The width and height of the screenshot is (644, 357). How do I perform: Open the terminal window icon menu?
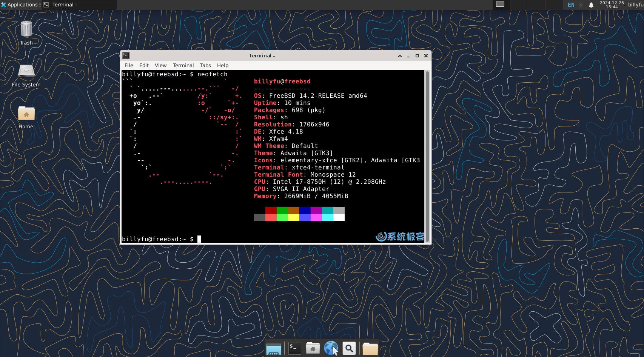(x=126, y=55)
